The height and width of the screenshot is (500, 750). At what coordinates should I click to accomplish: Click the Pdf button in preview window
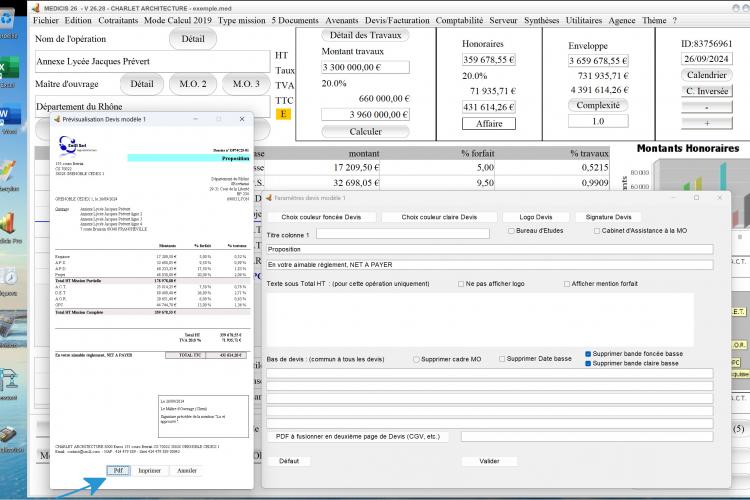[x=118, y=470]
